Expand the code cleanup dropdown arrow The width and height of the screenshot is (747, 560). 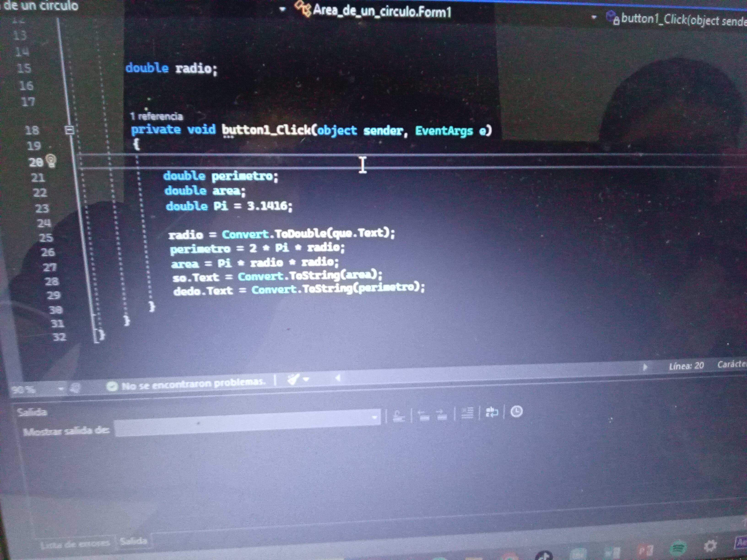[306, 380]
